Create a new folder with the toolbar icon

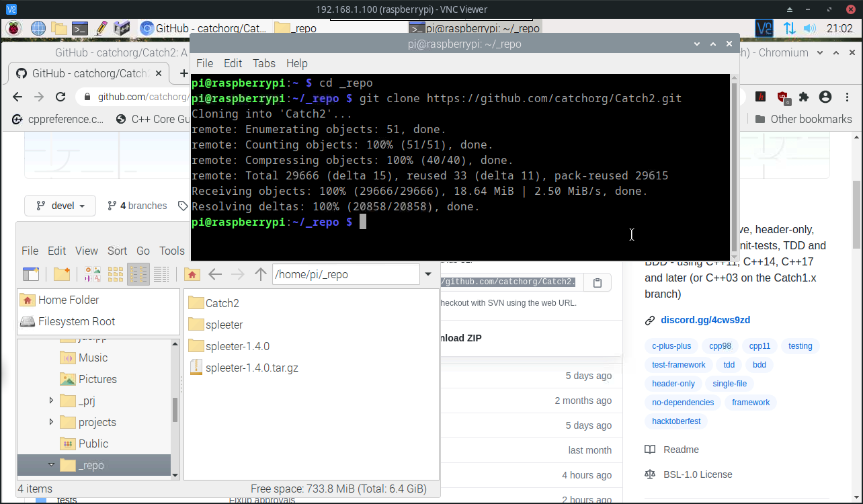coord(62,274)
